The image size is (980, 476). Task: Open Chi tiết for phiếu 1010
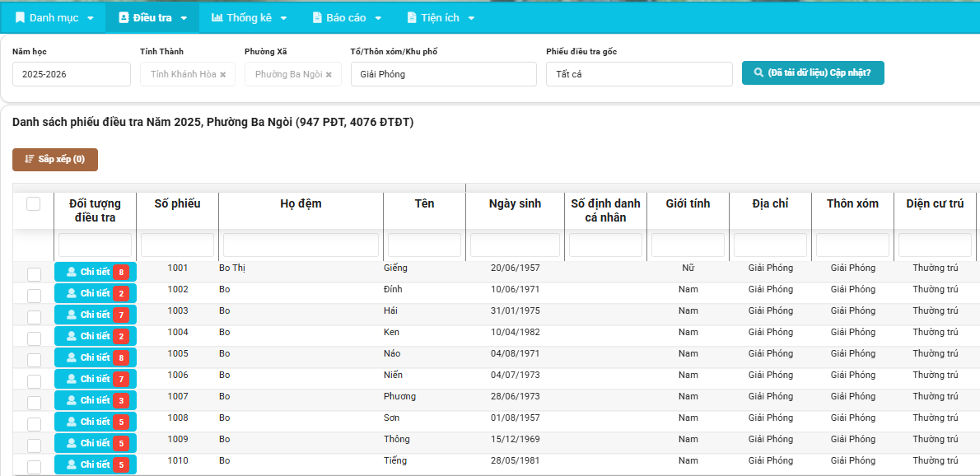95,464
